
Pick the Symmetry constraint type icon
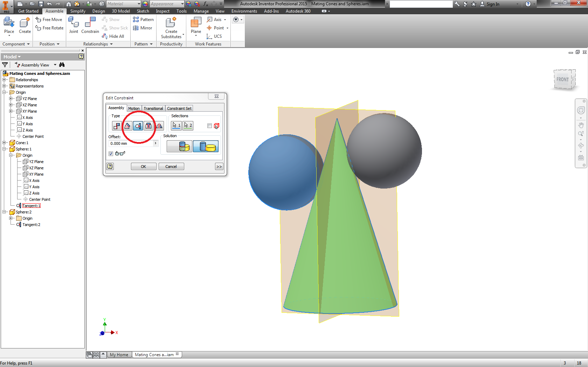click(x=159, y=126)
